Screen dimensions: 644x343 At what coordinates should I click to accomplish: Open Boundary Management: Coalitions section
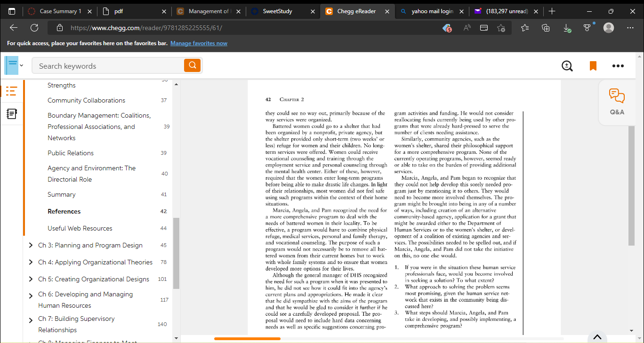point(99,127)
